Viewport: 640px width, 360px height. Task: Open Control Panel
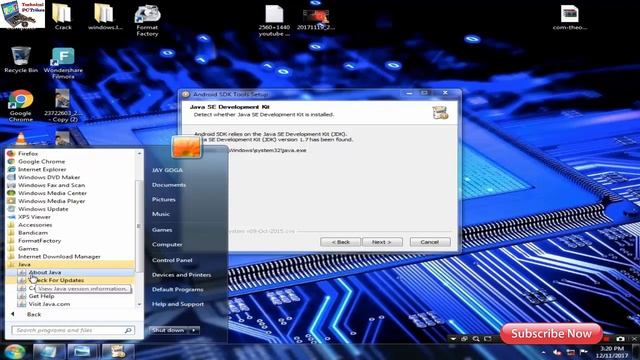[x=172, y=260]
